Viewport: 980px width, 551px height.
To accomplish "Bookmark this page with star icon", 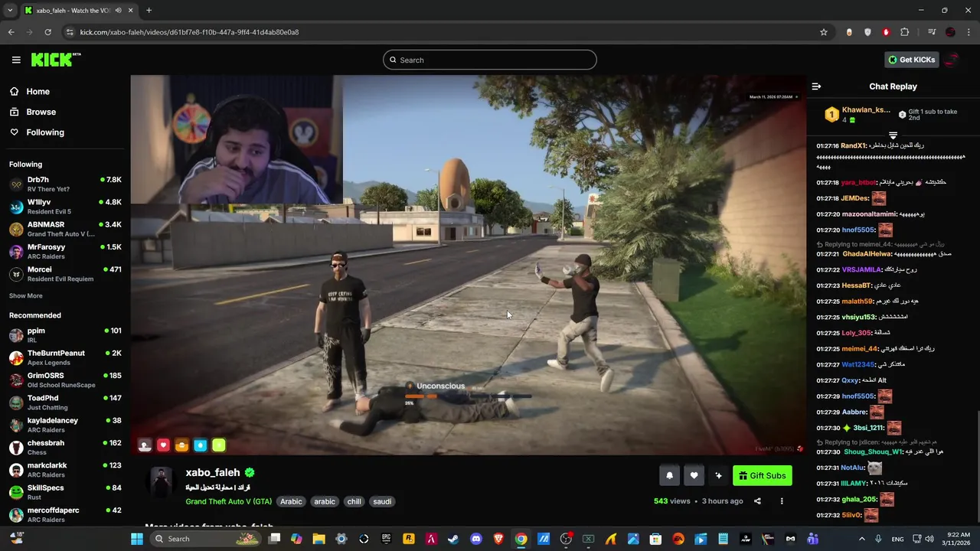I will 824,32.
